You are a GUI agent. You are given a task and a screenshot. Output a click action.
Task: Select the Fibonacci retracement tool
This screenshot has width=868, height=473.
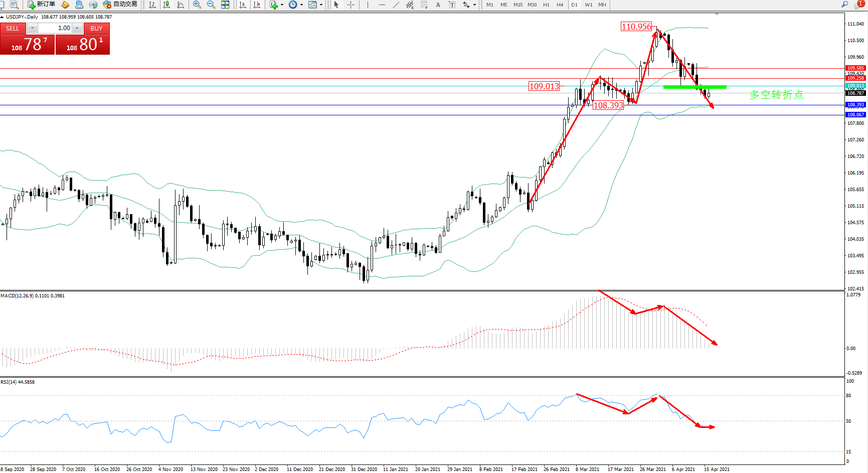click(424, 5)
